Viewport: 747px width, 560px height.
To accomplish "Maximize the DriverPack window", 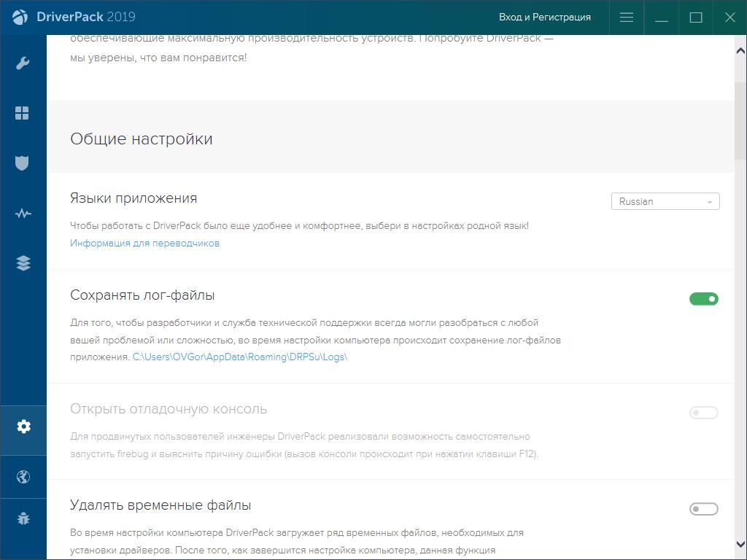I will pyautogui.click(x=696, y=17).
